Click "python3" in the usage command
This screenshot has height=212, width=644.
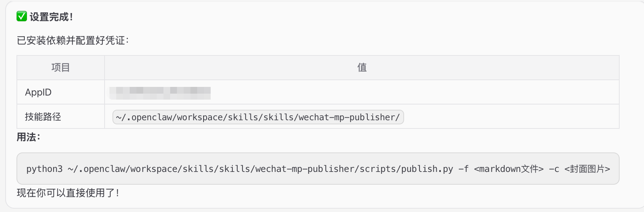(x=44, y=169)
